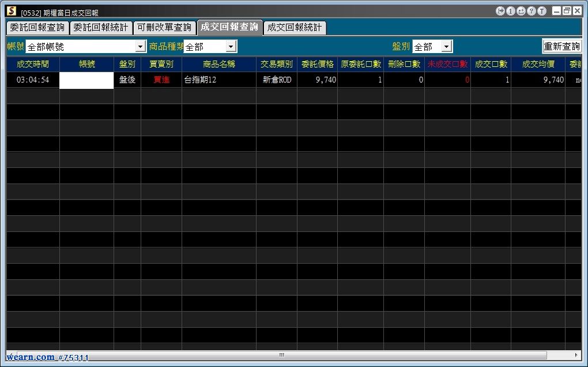Click the 成交均價 column header
This screenshot has width=588, height=367.
tap(538, 64)
